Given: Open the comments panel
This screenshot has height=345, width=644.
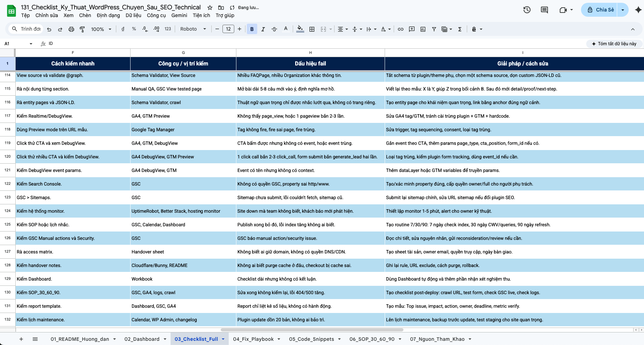Looking at the screenshot, I should (x=544, y=10).
